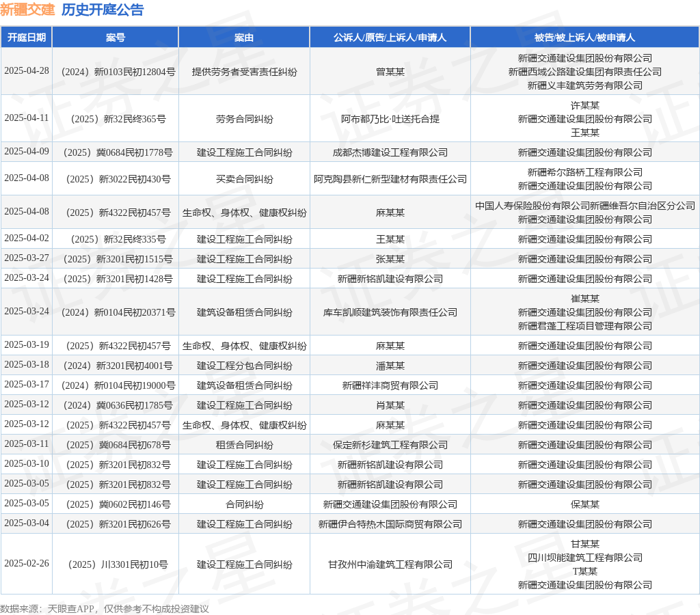The height and width of the screenshot is (615, 700).
Task: Select plaintiff 阿布都乃比·吐送托合提
Action: (390, 119)
